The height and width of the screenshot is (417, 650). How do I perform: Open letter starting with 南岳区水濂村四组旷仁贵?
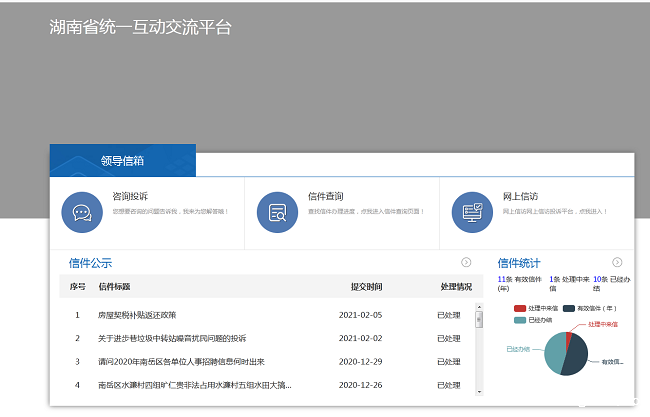coord(194,385)
